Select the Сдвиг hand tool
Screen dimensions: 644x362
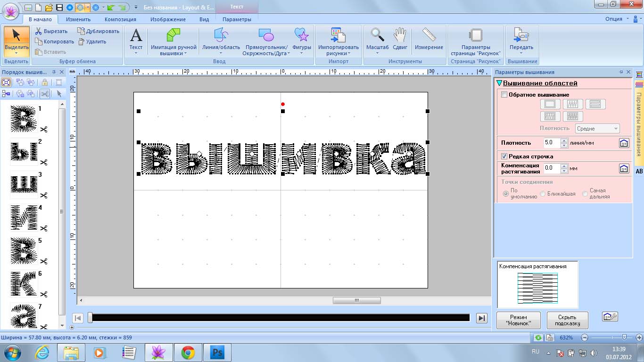pyautogui.click(x=400, y=36)
